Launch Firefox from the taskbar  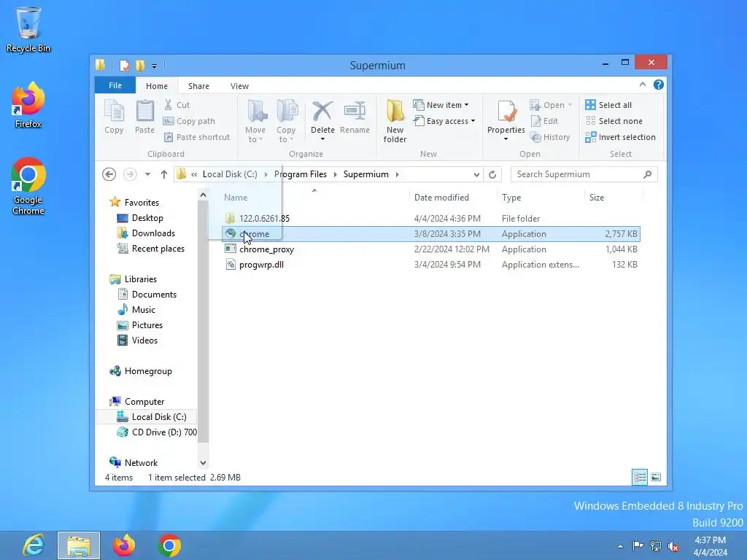point(124,545)
